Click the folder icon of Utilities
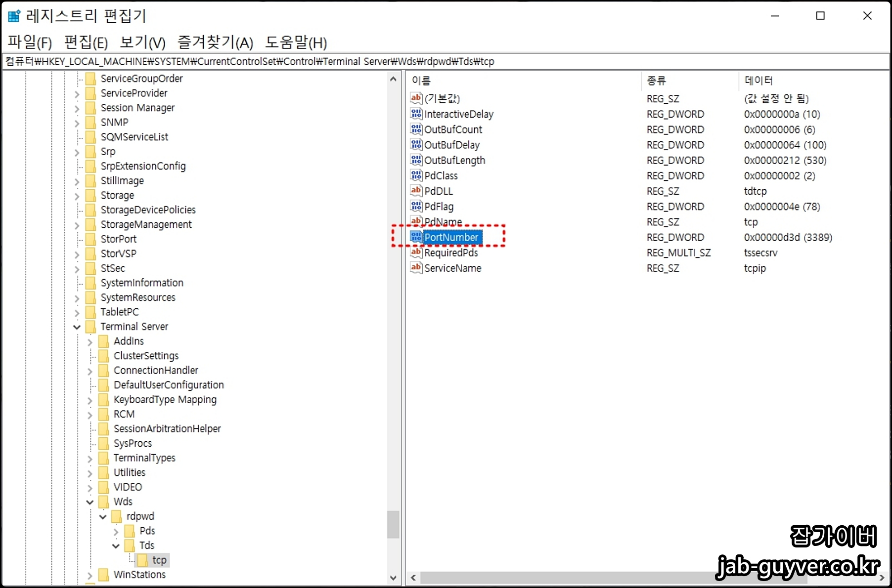The width and height of the screenshot is (892, 588). [x=104, y=472]
